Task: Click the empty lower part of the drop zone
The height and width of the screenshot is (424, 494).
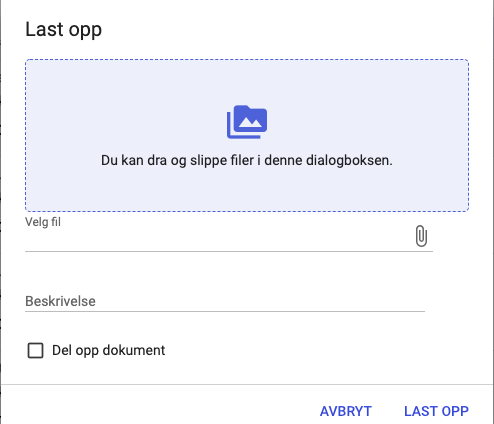Action: 247,190
